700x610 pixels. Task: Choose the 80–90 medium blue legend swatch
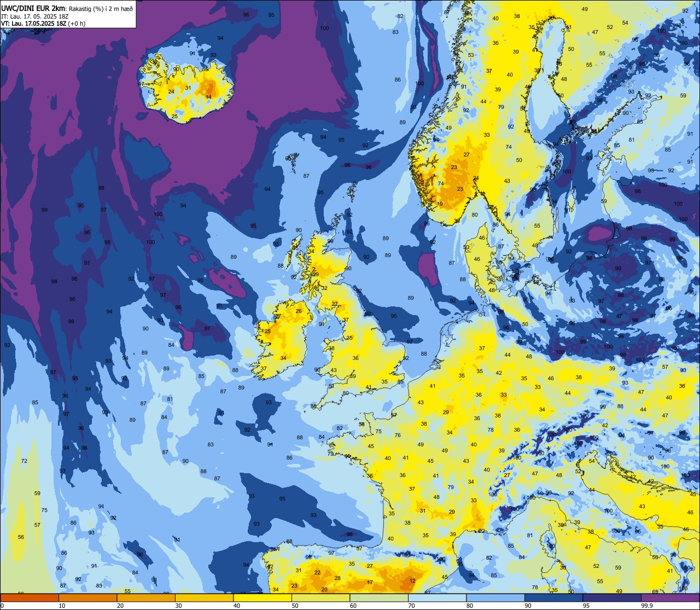tap(495, 598)
